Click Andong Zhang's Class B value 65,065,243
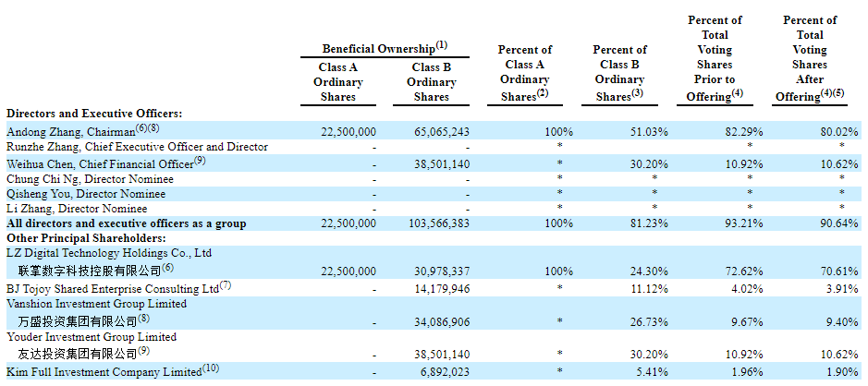 pyautogui.click(x=442, y=132)
